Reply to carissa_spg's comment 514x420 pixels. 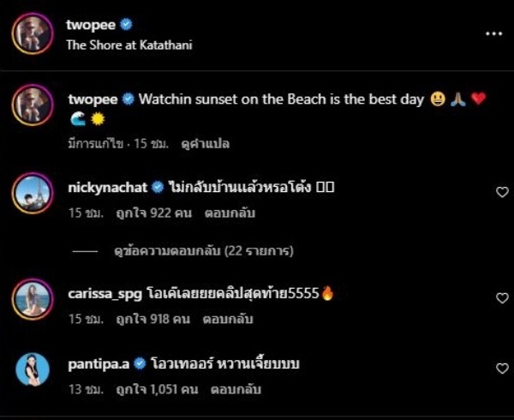coord(225,318)
